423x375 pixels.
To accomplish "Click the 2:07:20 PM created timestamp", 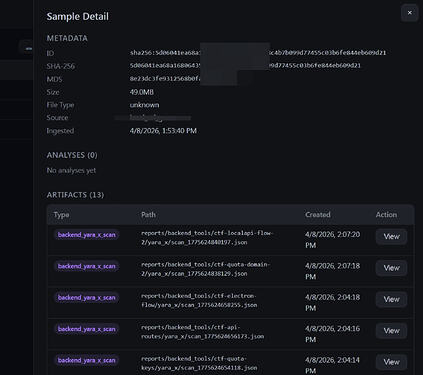I will click(x=332, y=240).
